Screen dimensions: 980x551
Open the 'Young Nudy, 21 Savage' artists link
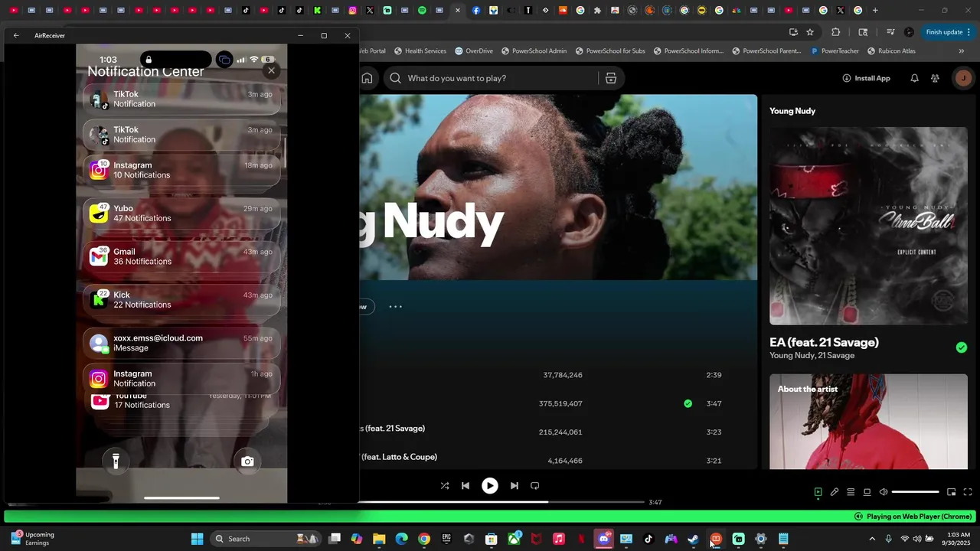[x=812, y=356]
